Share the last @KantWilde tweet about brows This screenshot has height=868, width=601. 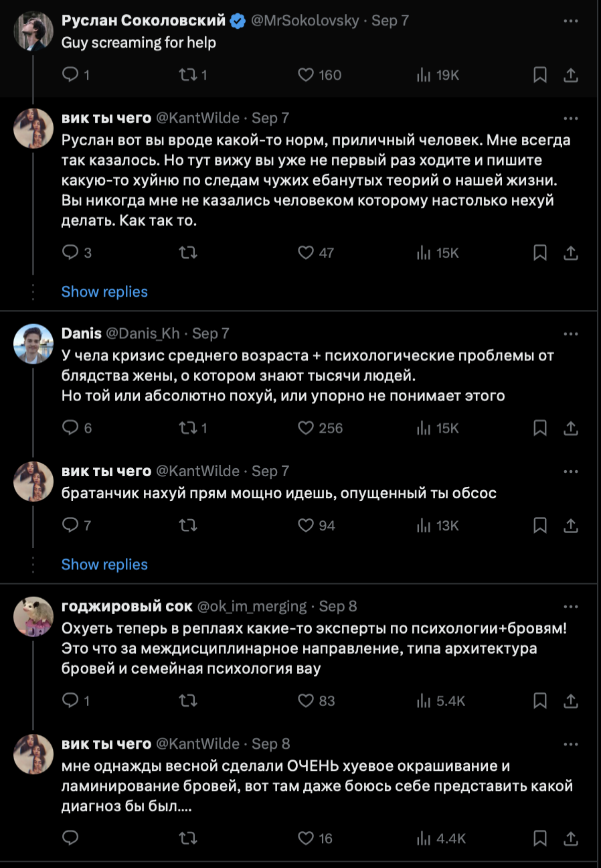pos(571,838)
